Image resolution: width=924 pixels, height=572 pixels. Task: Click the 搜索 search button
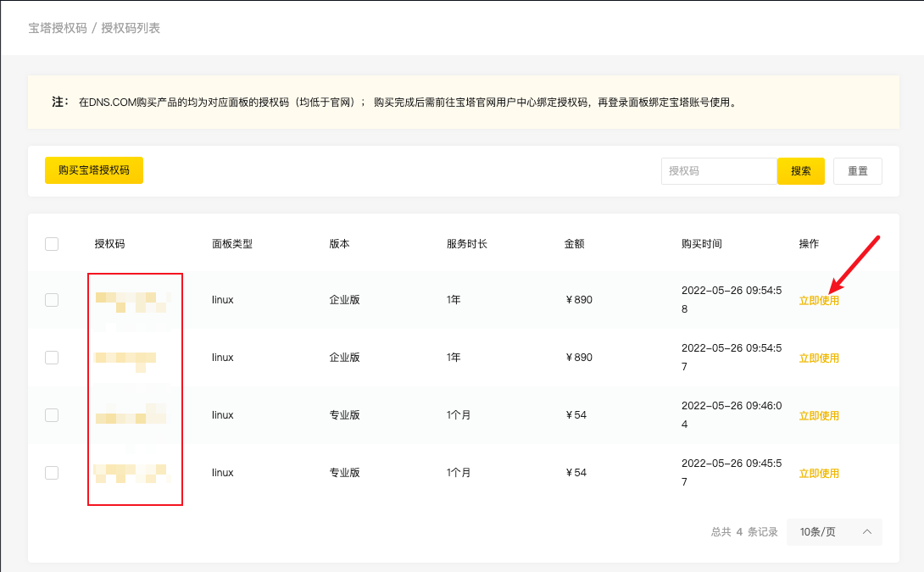pos(800,171)
